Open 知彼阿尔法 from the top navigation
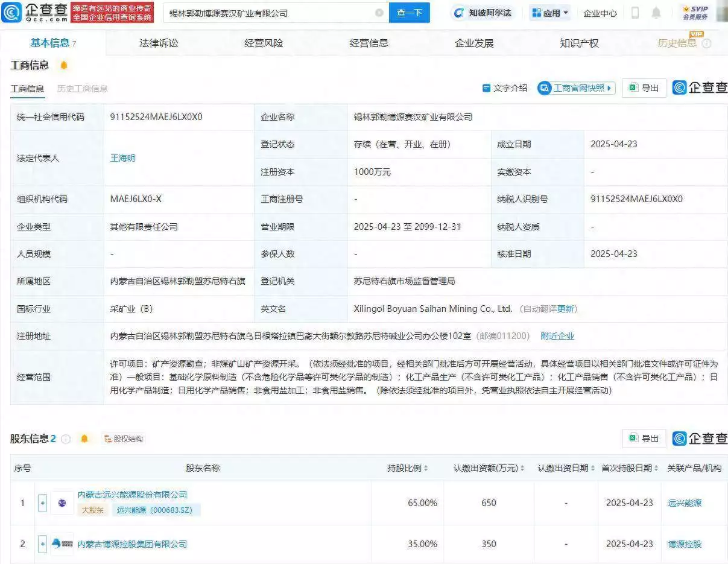 coord(484,12)
